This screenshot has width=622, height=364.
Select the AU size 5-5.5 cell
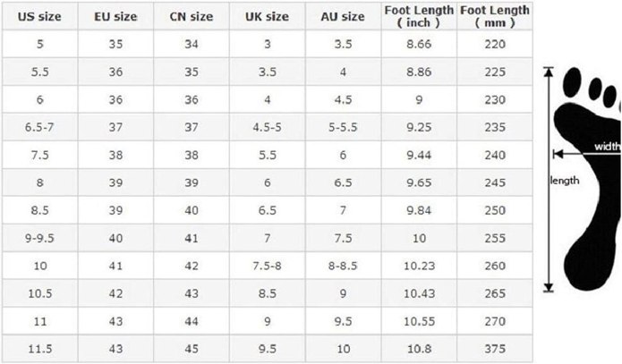[343, 127]
